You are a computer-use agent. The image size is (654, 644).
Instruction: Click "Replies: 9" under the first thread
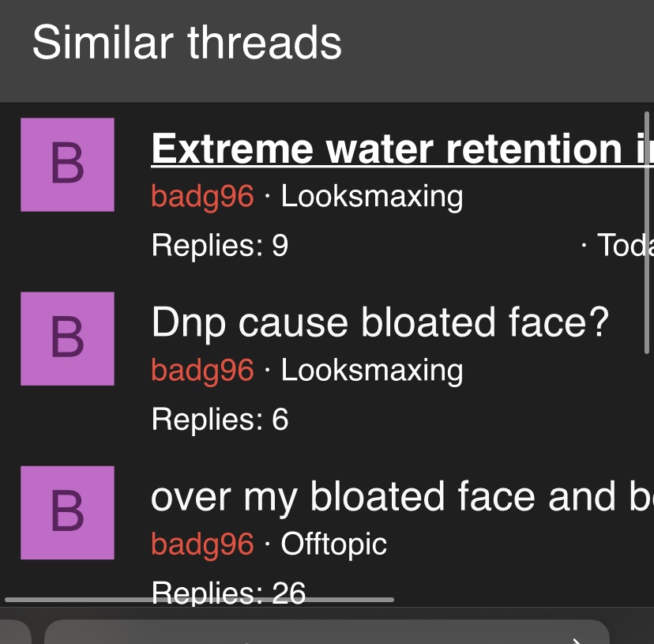click(x=220, y=245)
